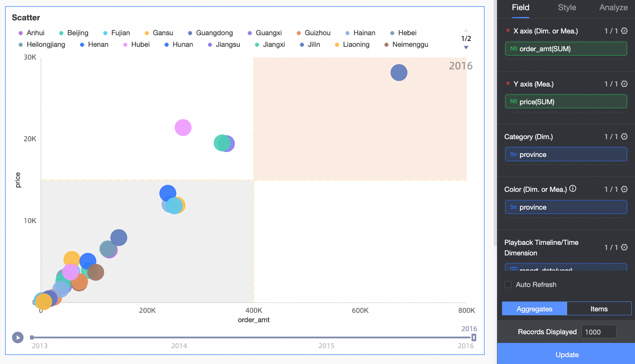Select the Items option
The height and width of the screenshot is (364, 635).
pyautogui.click(x=599, y=309)
